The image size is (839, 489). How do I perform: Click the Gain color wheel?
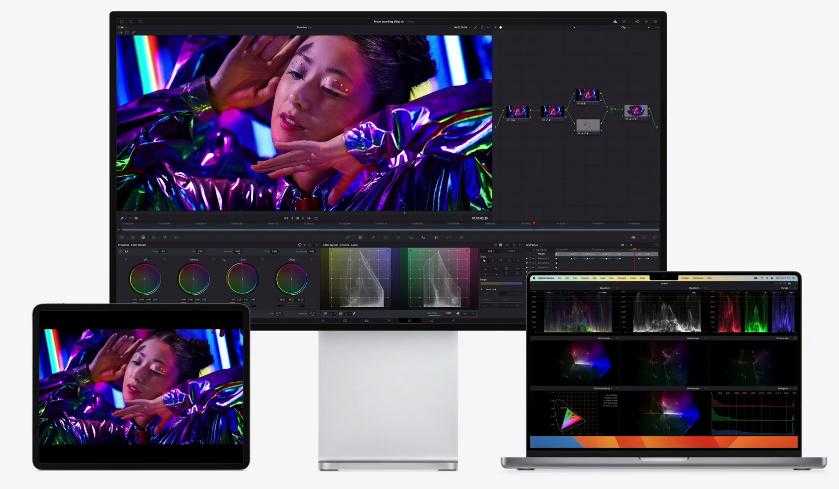243,278
